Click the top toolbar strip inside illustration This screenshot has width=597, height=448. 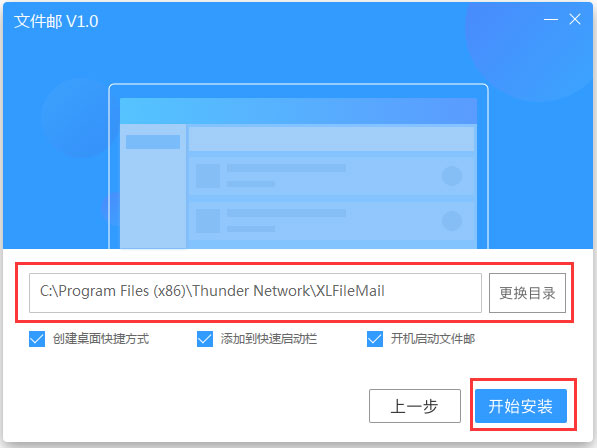pyautogui.click(x=332, y=139)
